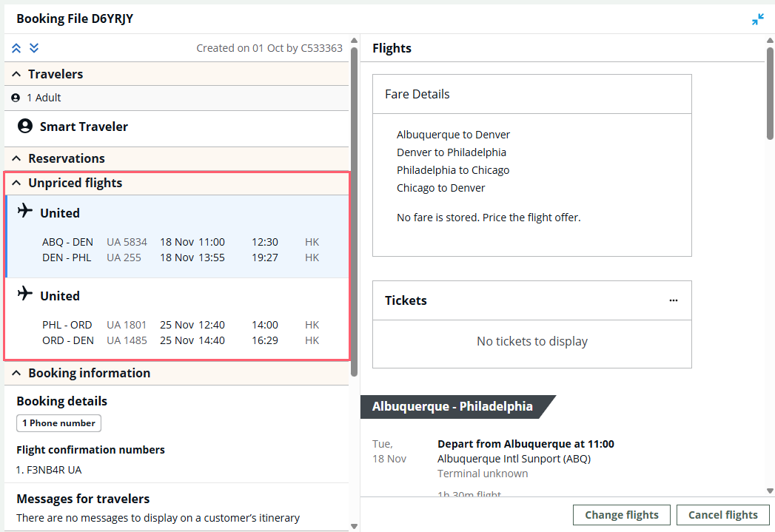Image resolution: width=775 pixels, height=532 pixels.
Task: Select the Smart Traveler name entry
Action: [84, 127]
